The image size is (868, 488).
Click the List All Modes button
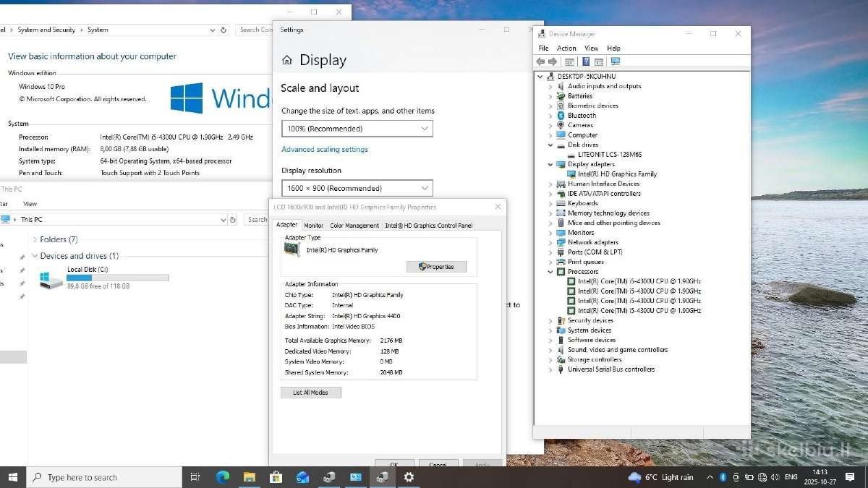coord(310,393)
